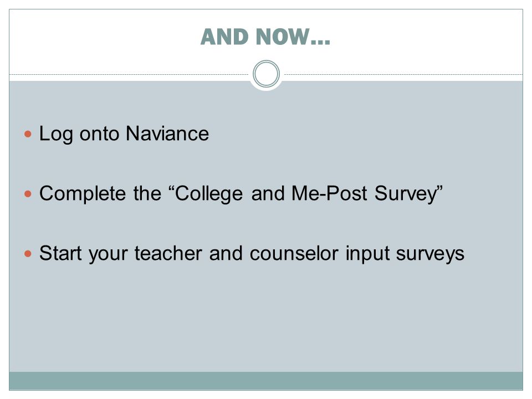Click the word Start in third bullet
Viewport: 532px width, 399px height.
tap(60, 253)
